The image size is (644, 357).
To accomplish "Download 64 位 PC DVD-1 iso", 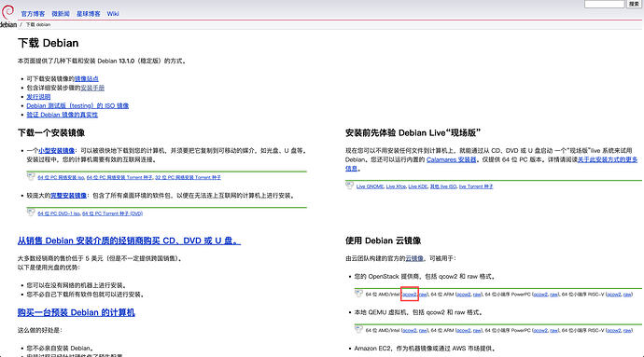I will [x=59, y=213].
